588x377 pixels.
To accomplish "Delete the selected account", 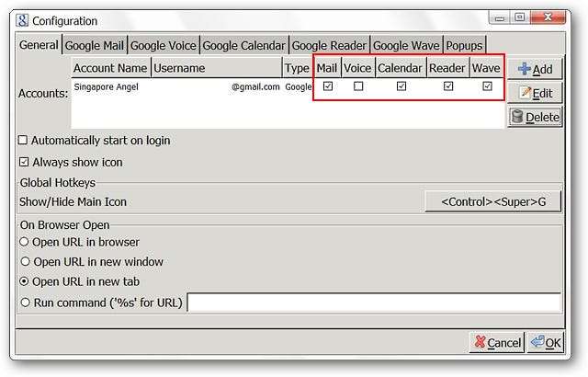I will [535, 117].
